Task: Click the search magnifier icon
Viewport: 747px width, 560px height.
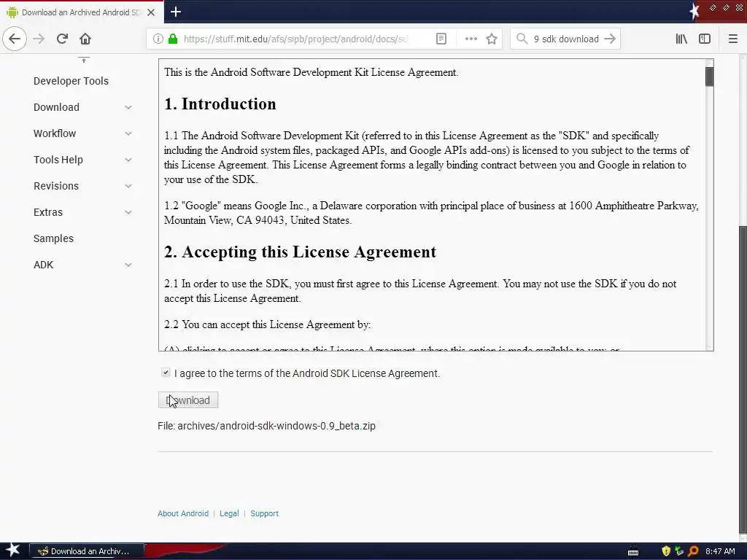Action: pos(522,39)
